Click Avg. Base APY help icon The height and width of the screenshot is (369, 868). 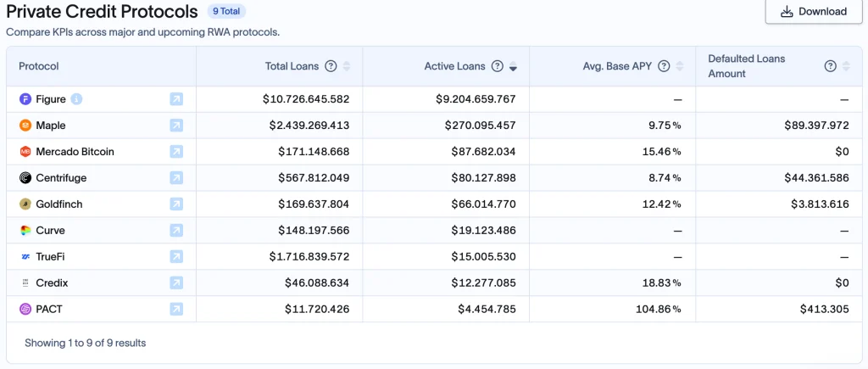tap(665, 66)
